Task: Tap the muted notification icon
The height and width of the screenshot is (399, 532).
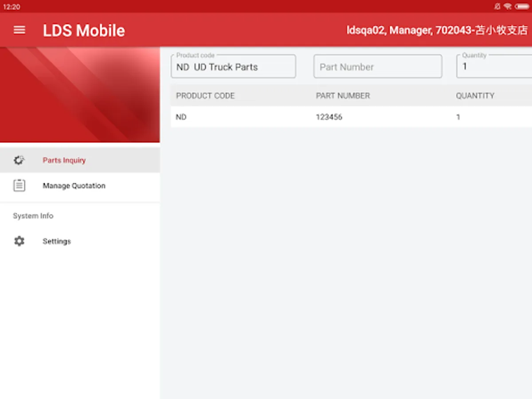Action: (x=498, y=7)
